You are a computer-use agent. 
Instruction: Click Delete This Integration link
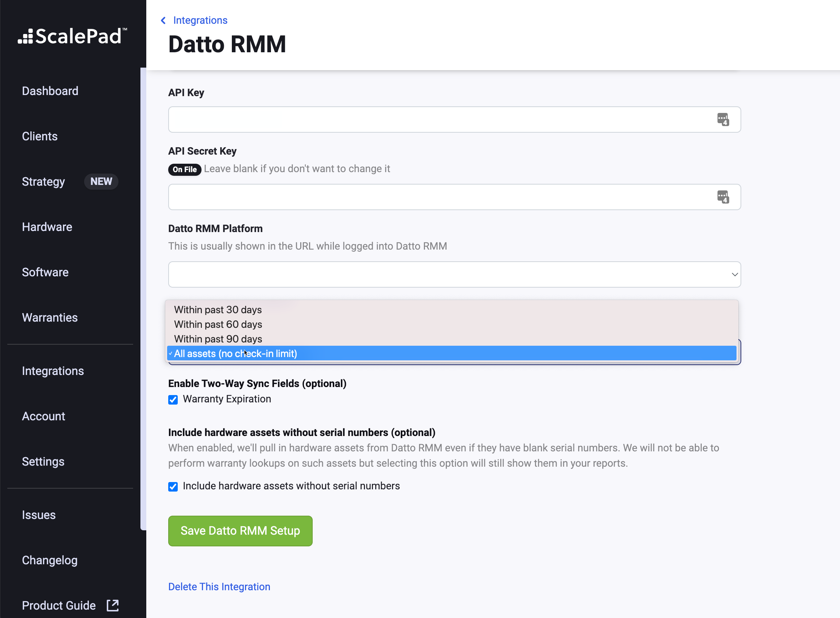[x=219, y=587]
